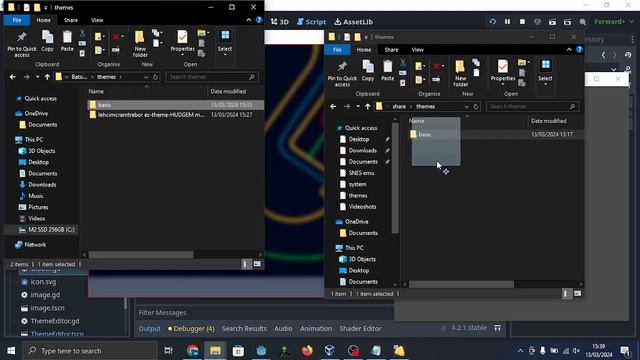Open Godot AssetLib
Viewport: 640px width, 360px height.
tap(353, 22)
